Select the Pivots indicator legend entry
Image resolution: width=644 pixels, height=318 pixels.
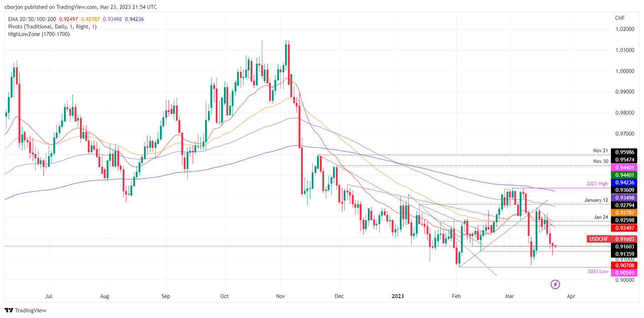tap(52, 27)
